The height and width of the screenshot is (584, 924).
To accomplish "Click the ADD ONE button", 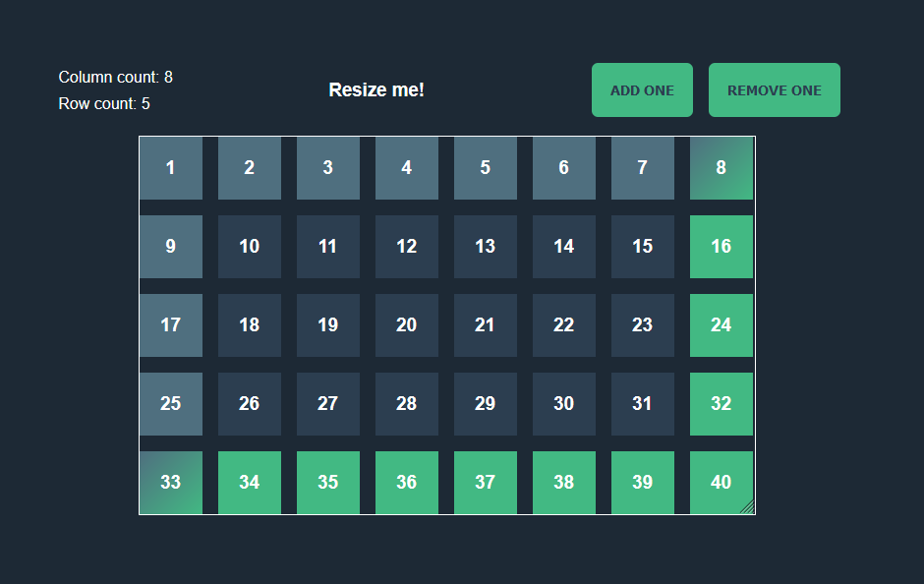I will tap(642, 90).
